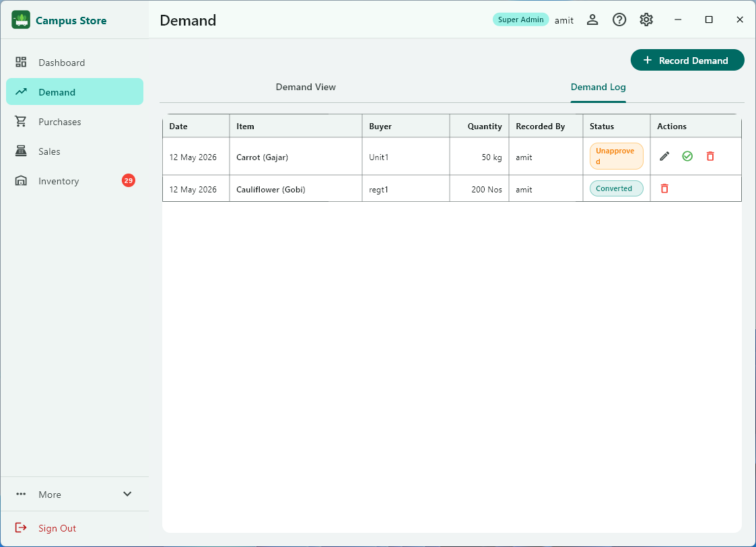
Task: Open the help question mark icon
Action: [619, 20]
